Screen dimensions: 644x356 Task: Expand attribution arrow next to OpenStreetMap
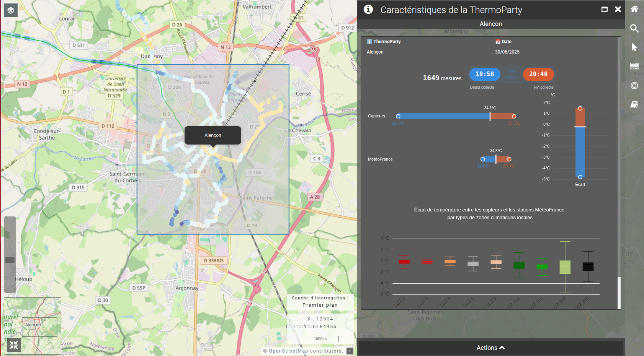pyautogui.click(x=350, y=351)
